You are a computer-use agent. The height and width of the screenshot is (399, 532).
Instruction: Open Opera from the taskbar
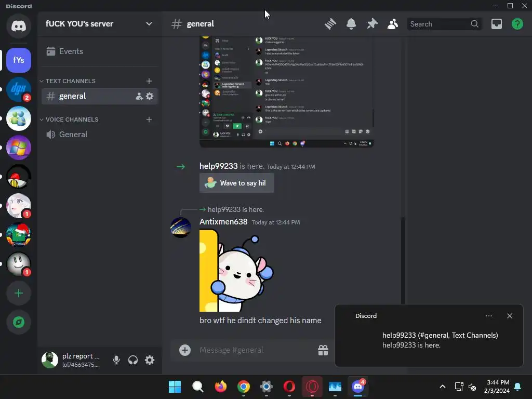[289, 387]
